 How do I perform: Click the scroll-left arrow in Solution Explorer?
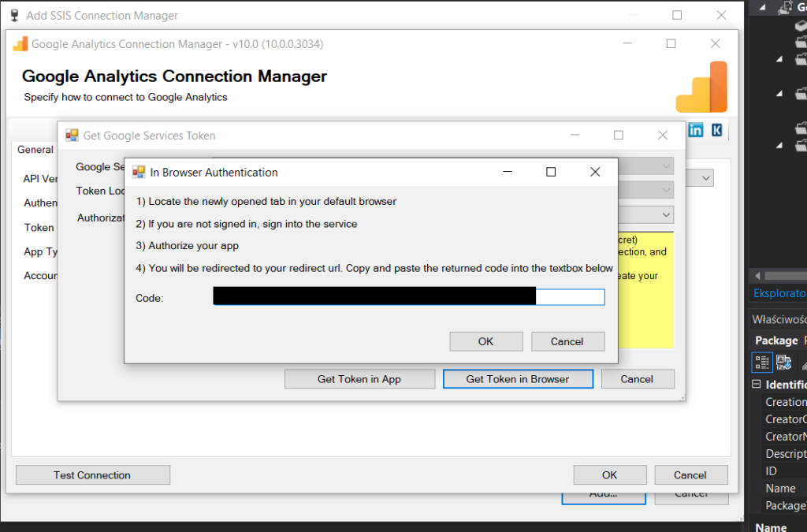pos(757,276)
